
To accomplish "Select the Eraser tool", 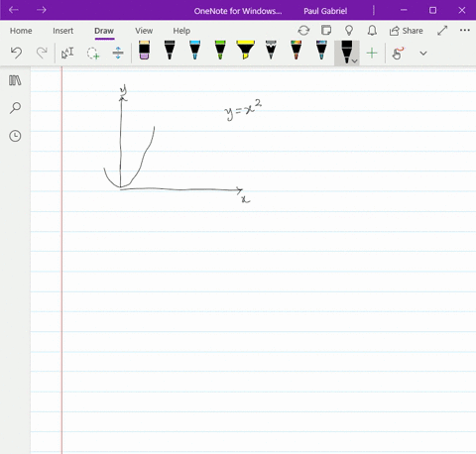I will point(145,51).
